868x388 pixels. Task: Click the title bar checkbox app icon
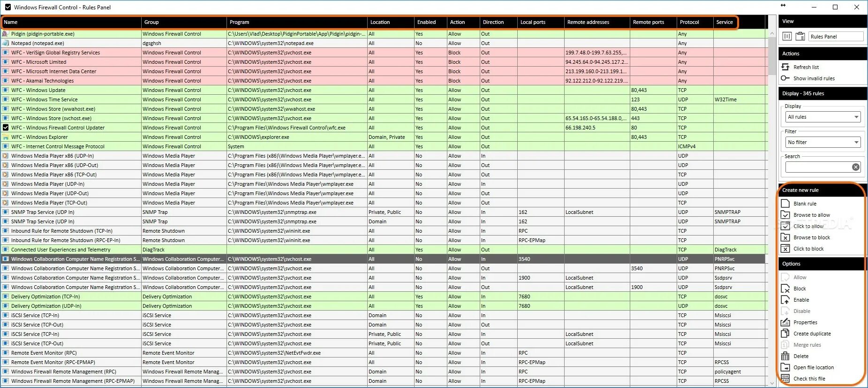pyautogui.click(x=8, y=7)
